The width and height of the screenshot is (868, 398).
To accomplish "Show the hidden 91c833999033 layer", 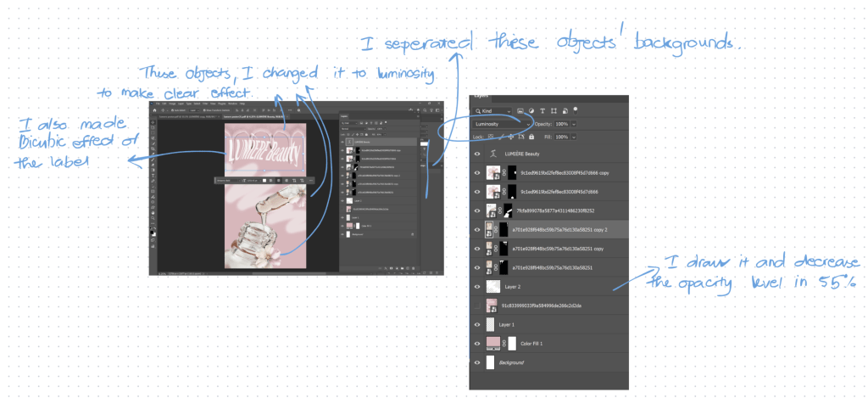I will click(477, 306).
